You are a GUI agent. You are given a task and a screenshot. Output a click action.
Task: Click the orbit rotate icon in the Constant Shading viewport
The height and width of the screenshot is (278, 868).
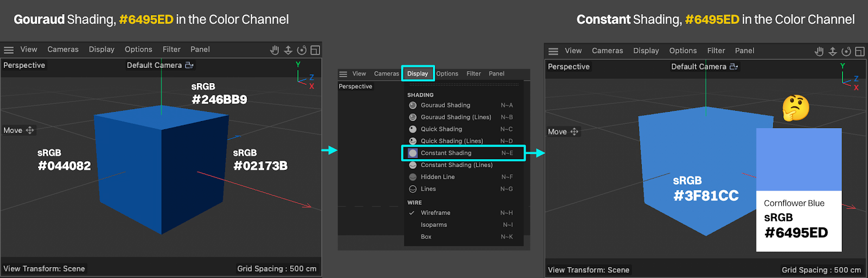[846, 52]
